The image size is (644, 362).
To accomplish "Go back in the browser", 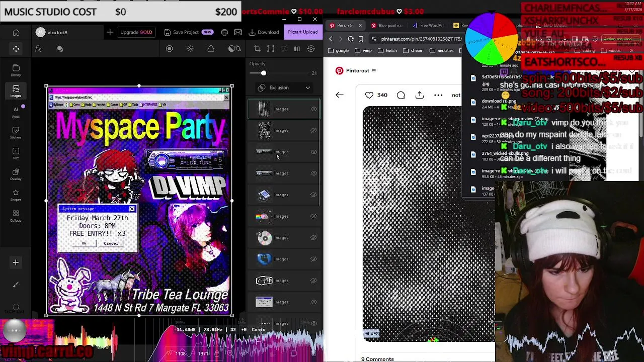I will [331, 39].
